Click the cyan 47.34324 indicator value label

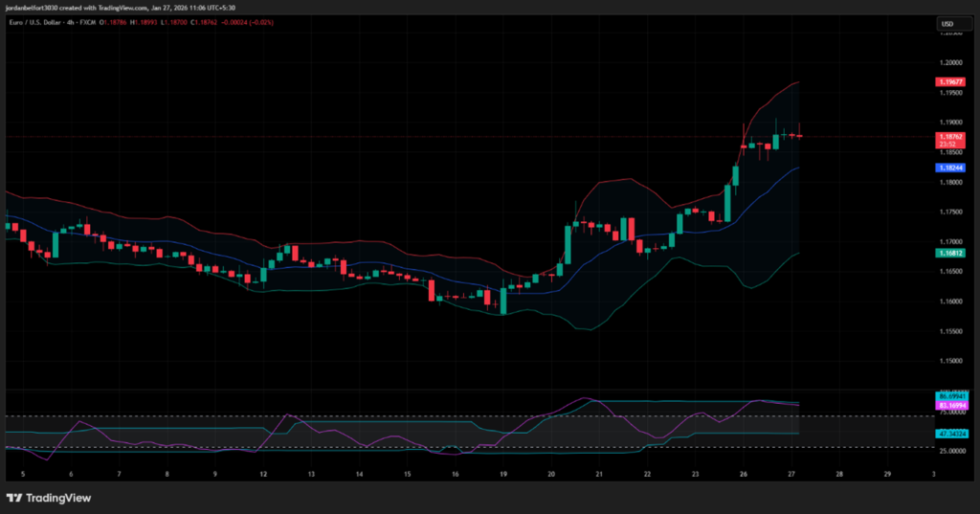pos(952,434)
